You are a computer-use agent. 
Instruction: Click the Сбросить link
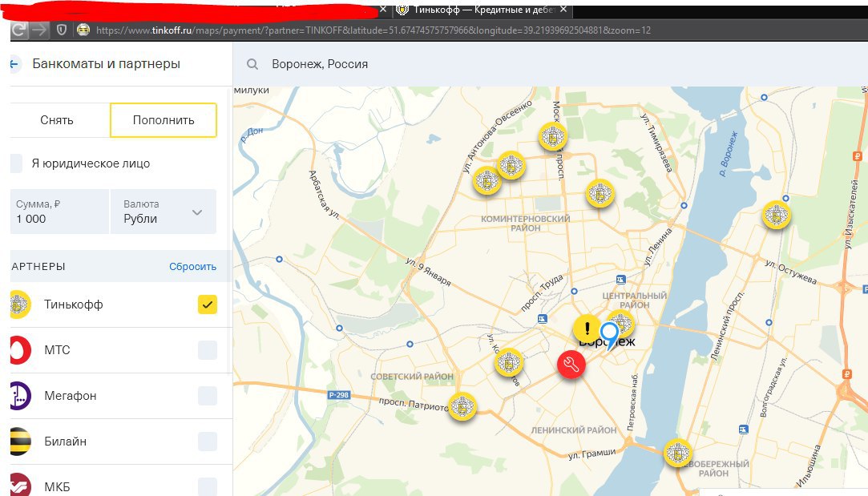click(x=192, y=266)
